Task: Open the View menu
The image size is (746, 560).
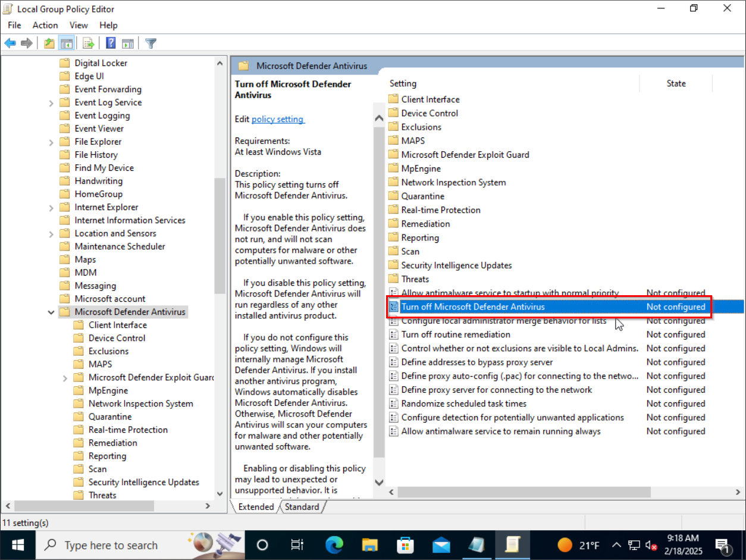Action: (79, 25)
